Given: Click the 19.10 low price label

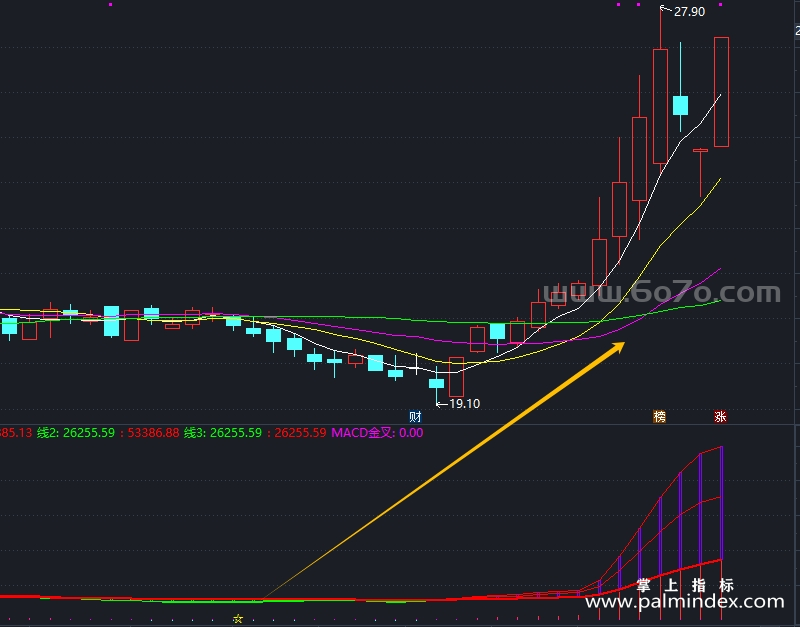Looking at the screenshot, I should [x=464, y=404].
